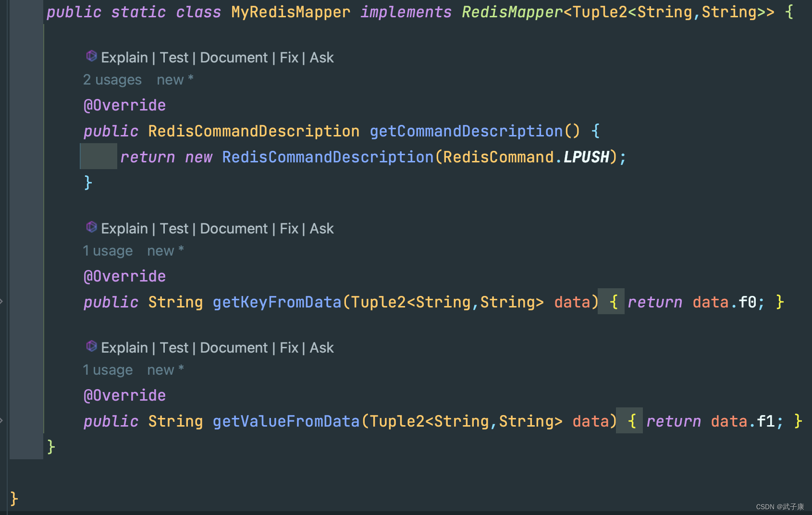Click the LPUSH enum constant

[586, 157]
